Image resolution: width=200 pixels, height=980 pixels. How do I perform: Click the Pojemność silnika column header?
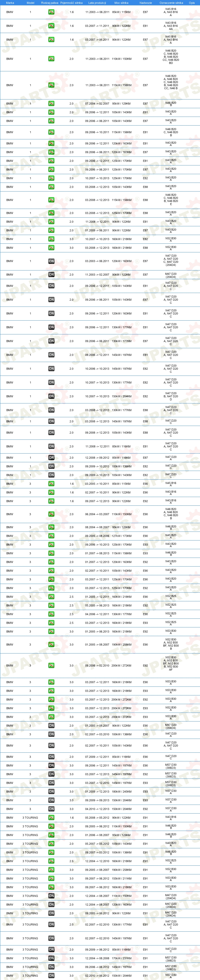71,3
